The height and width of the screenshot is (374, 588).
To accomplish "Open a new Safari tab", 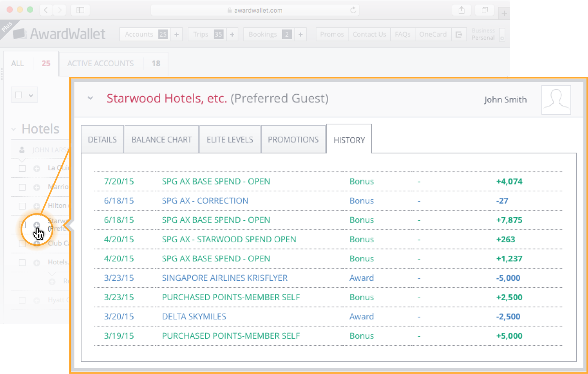I will (x=504, y=14).
